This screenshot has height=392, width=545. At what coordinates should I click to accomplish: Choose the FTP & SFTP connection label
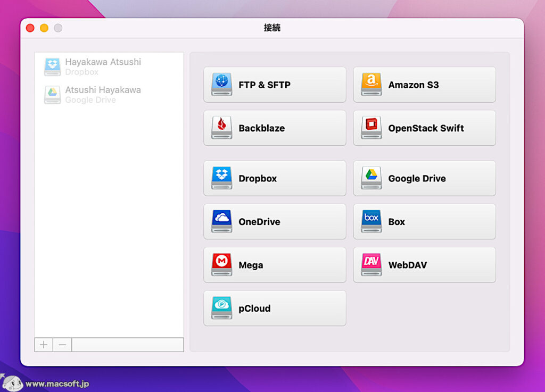click(x=265, y=85)
